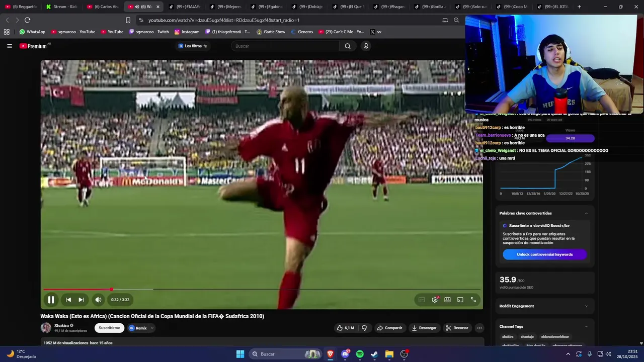The width and height of the screenshot is (644, 362).
Task: Switch to the Gorilla TikTok tab
Action: pos(431,7)
